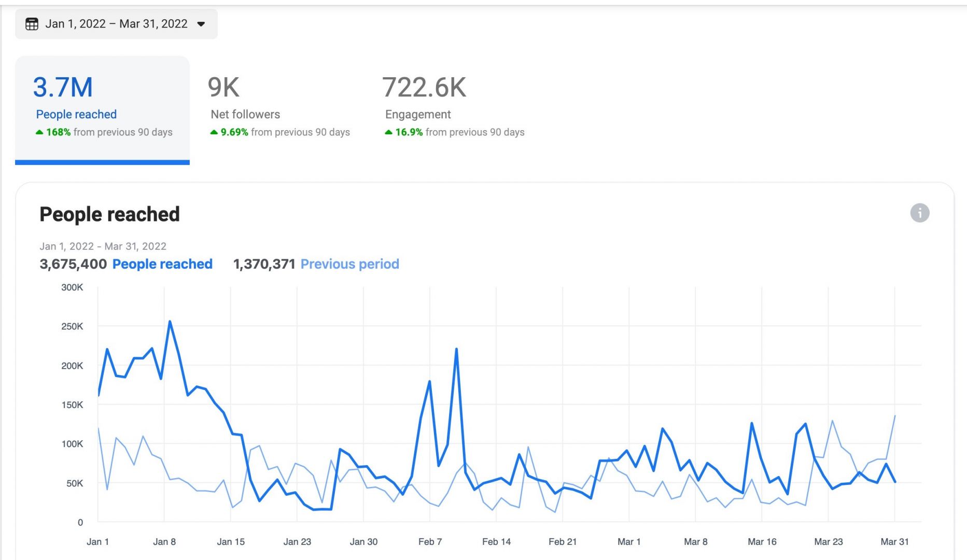Click the tall spike after Feb 7
Viewport: 967px width, 560px height.
coord(456,349)
